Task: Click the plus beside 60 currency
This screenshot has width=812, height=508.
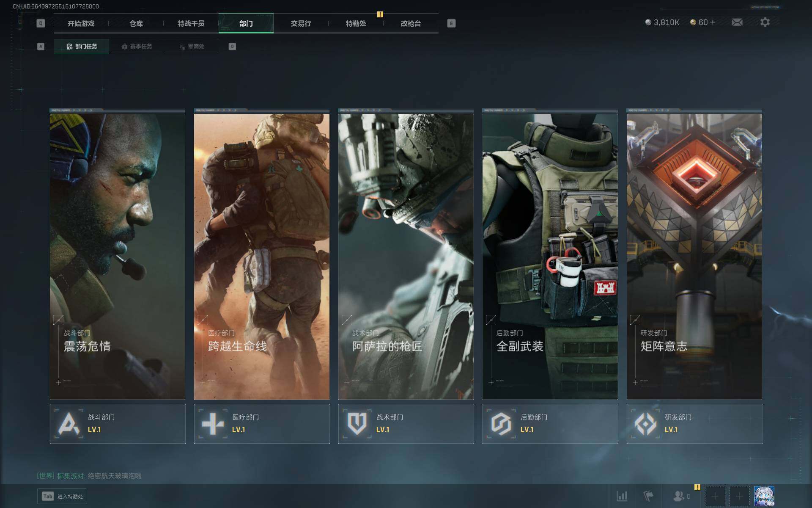Action: pyautogui.click(x=713, y=22)
